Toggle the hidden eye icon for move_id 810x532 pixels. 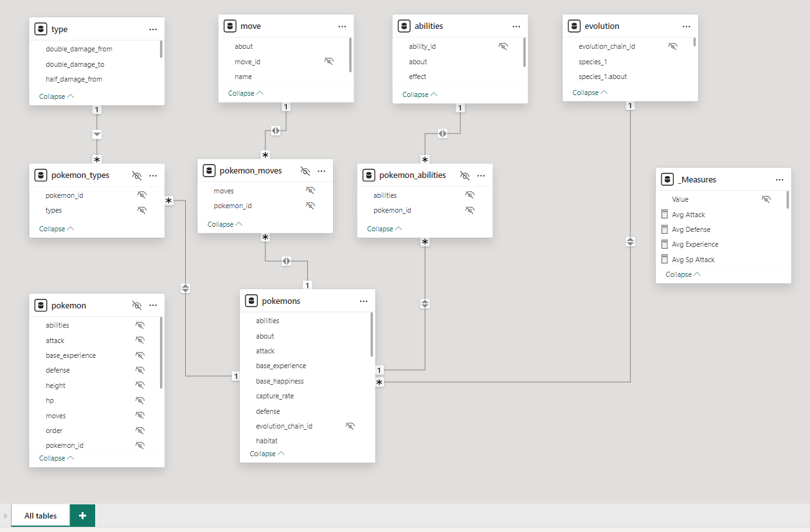[x=329, y=61]
